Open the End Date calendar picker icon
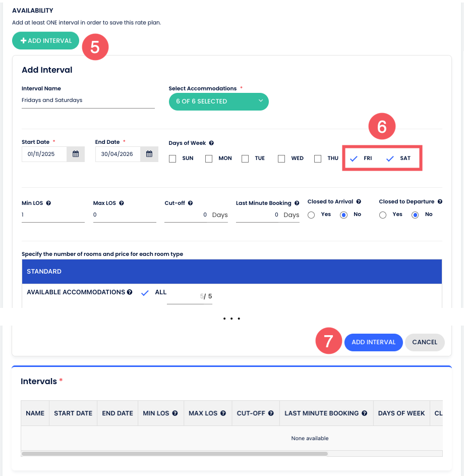 pyautogui.click(x=149, y=154)
